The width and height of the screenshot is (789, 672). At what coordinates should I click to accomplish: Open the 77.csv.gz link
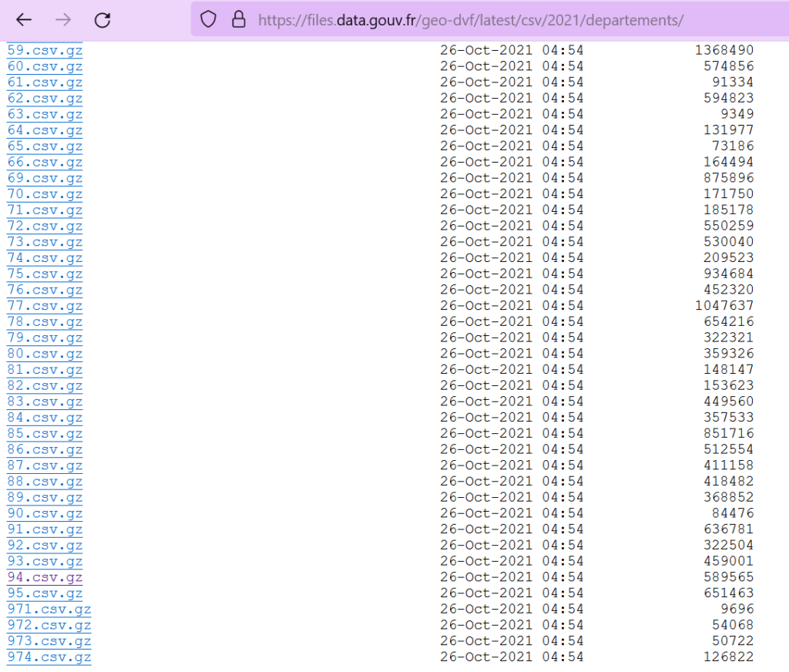[x=45, y=306]
